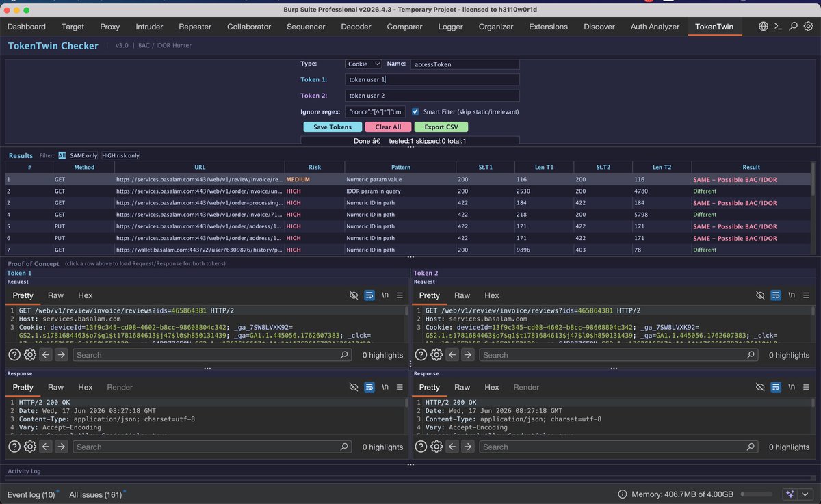The width and height of the screenshot is (821, 504).
Task: Open hamburger options menu in Token 2 Request
Action: [x=807, y=295]
